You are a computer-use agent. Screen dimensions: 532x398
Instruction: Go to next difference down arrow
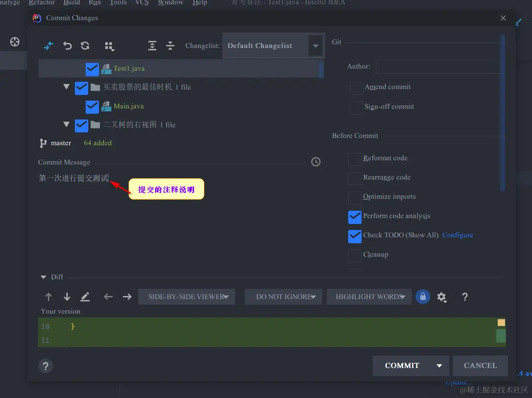coord(67,296)
